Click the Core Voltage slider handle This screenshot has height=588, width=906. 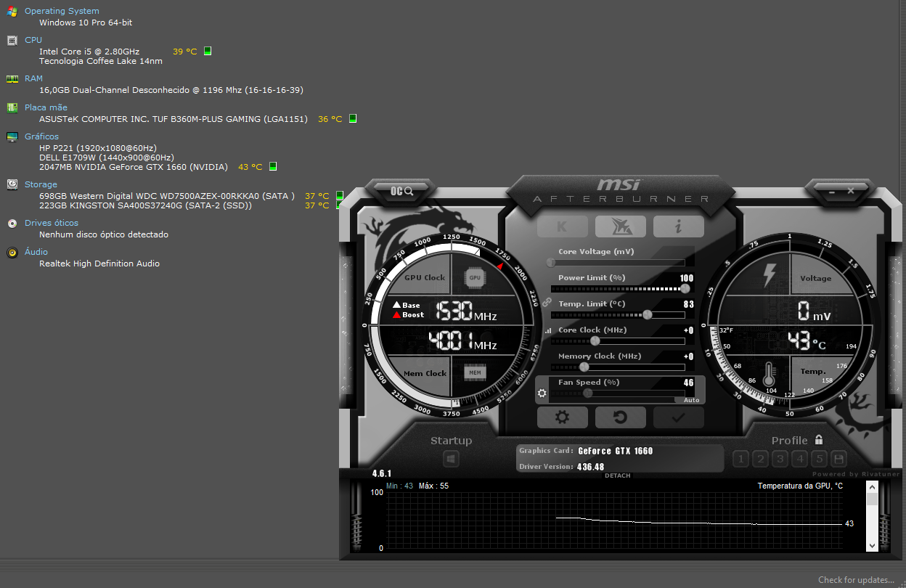[x=551, y=262]
